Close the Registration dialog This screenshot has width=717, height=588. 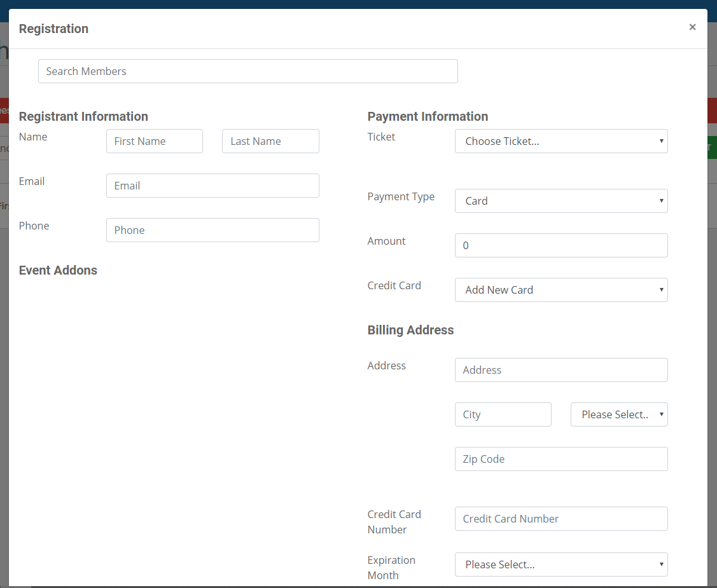(x=692, y=27)
